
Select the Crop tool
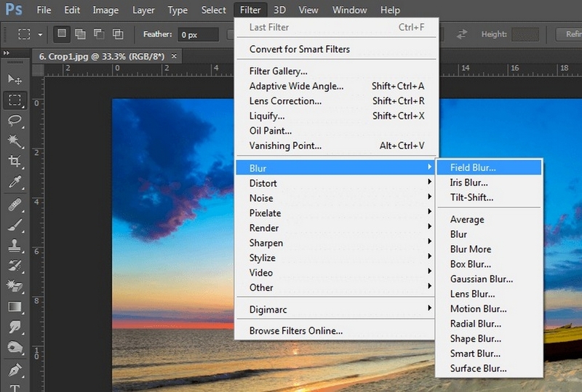click(x=15, y=161)
